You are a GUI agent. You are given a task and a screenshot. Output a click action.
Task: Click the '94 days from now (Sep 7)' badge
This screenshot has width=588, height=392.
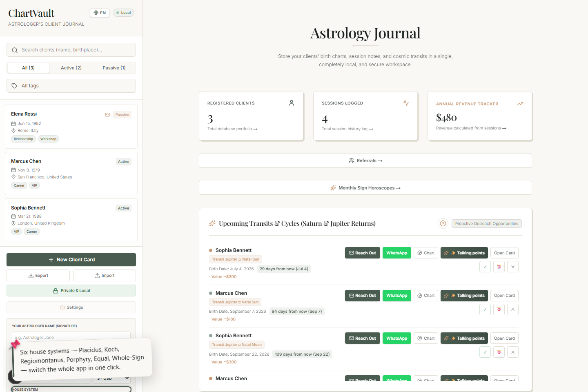(x=297, y=311)
